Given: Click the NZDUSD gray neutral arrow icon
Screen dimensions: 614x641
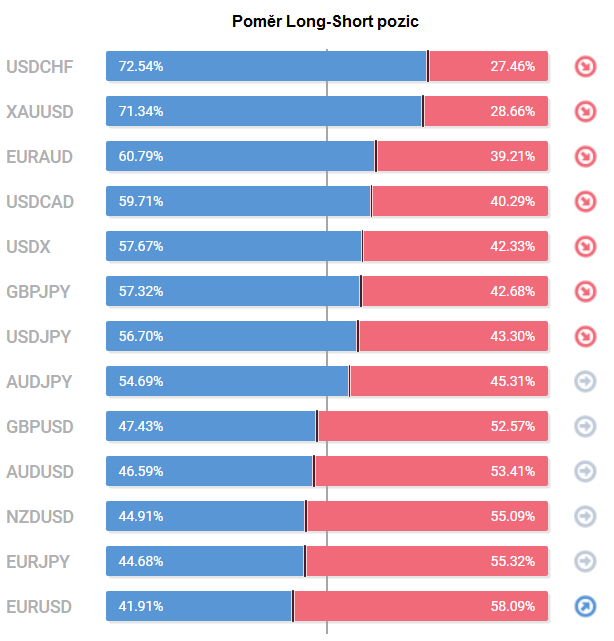Looking at the screenshot, I should pyautogui.click(x=585, y=516).
